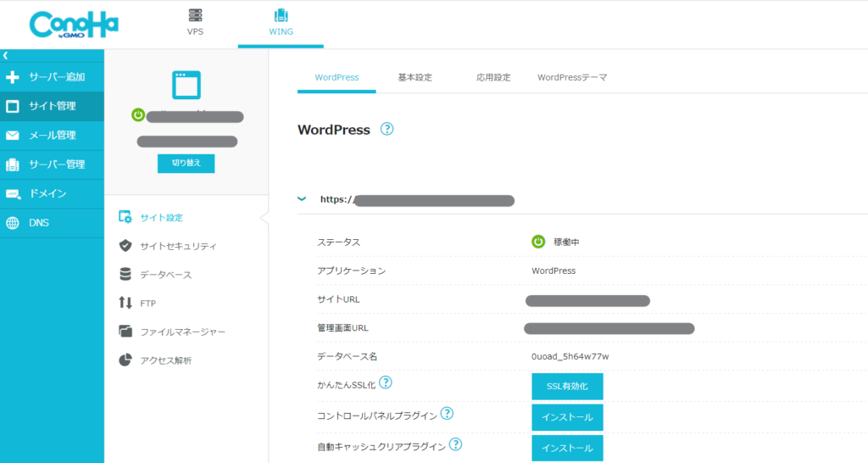Collapse the https:// site entry chevron
The height and width of the screenshot is (463, 868).
click(302, 198)
